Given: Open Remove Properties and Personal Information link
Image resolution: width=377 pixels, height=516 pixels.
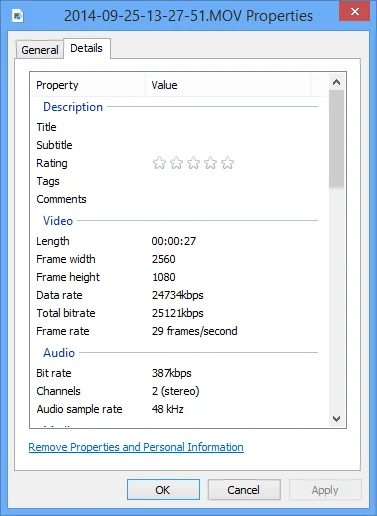Looking at the screenshot, I should 136,447.
